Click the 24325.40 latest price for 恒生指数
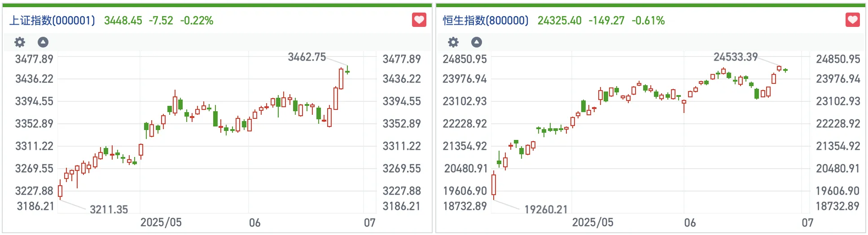868x235 pixels. [559, 21]
